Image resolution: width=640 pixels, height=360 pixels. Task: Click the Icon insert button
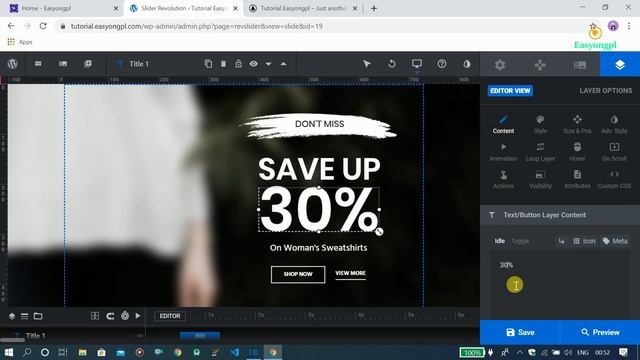(x=584, y=241)
